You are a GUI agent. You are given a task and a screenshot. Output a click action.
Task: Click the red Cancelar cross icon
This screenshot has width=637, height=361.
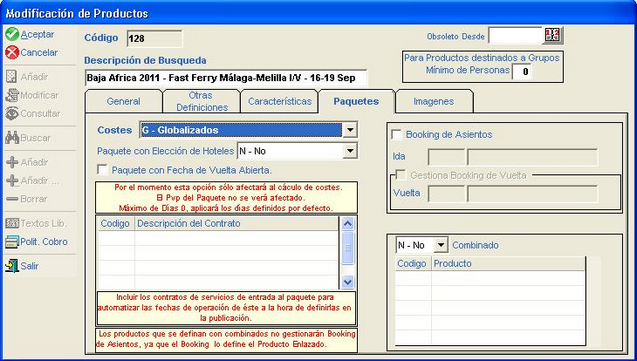12,52
